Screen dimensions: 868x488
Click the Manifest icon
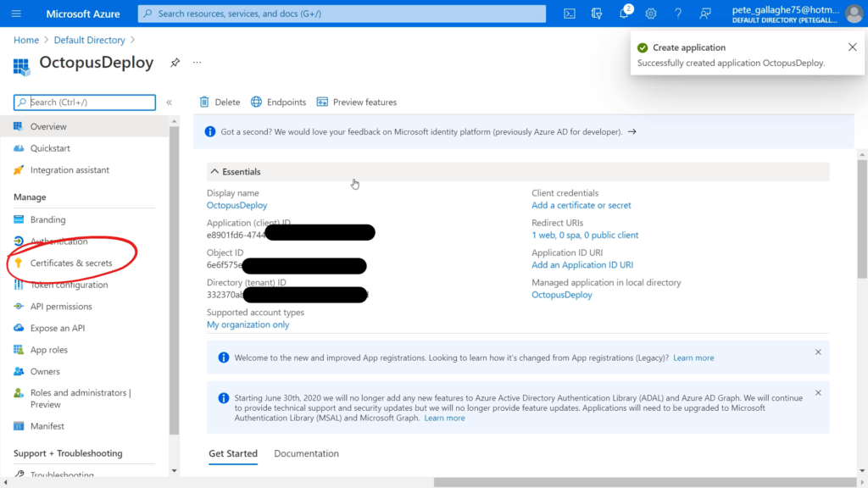click(19, 426)
